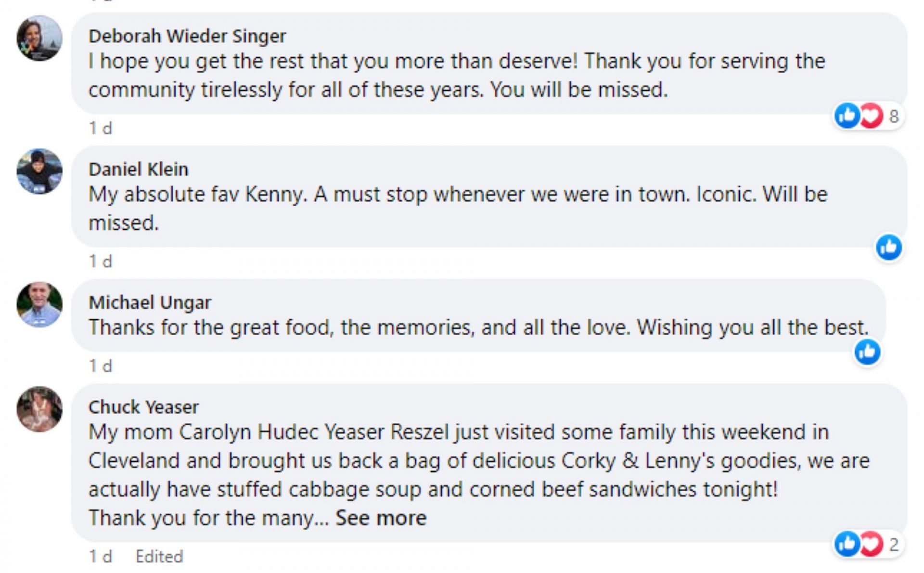Open Michael Ungar's profile photo

click(39, 305)
